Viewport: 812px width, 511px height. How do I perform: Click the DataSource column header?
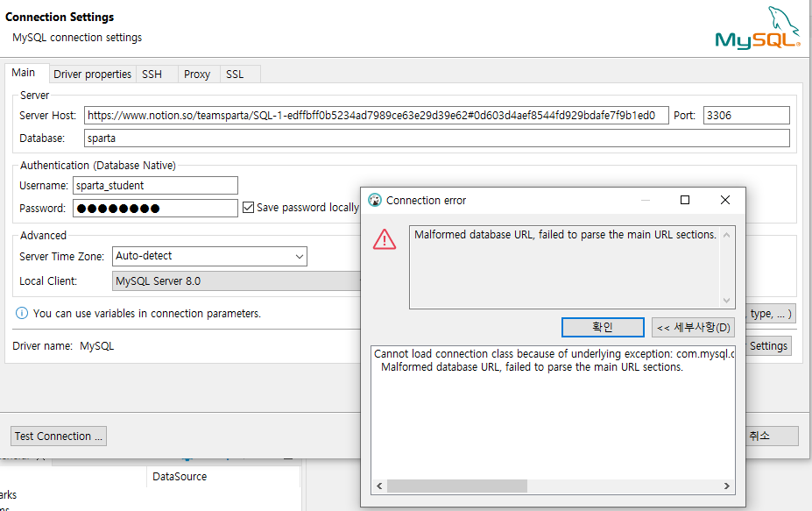coord(180,476)
